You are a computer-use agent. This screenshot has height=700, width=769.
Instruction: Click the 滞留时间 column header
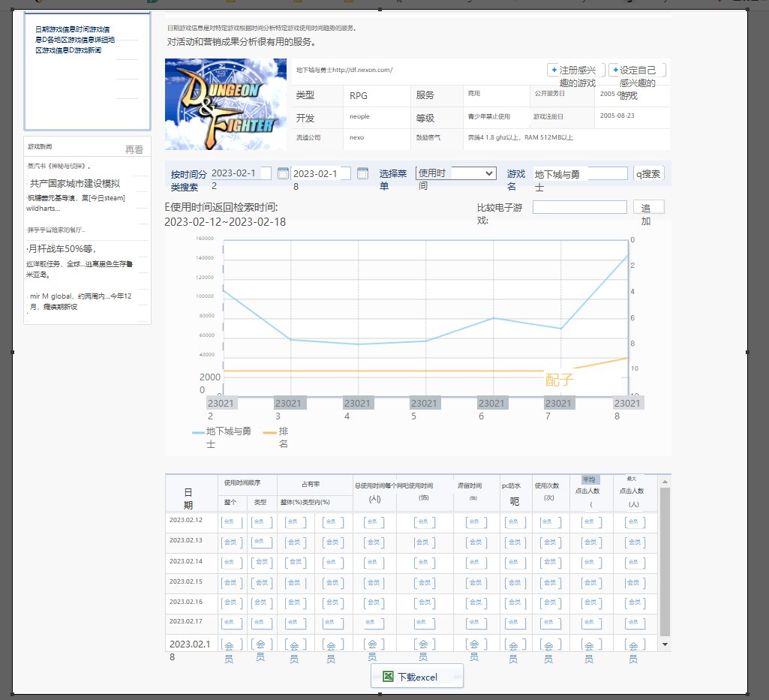point(470,485)
